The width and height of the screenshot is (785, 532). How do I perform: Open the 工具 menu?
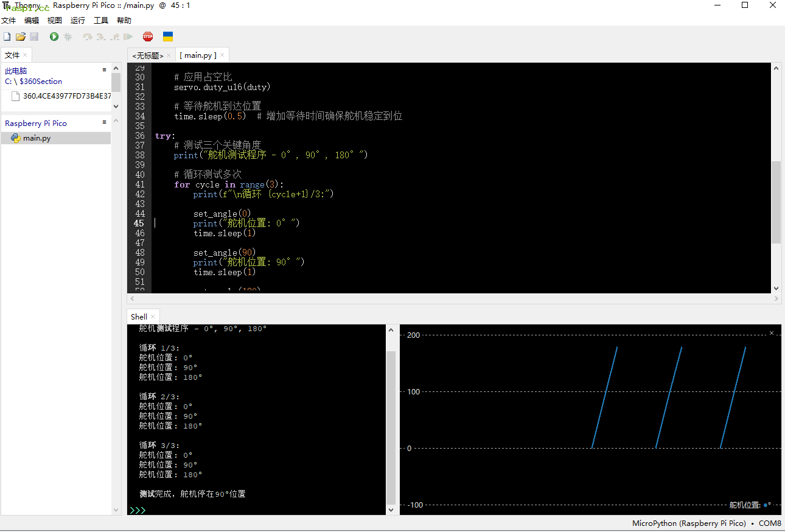tap(101, 20)
